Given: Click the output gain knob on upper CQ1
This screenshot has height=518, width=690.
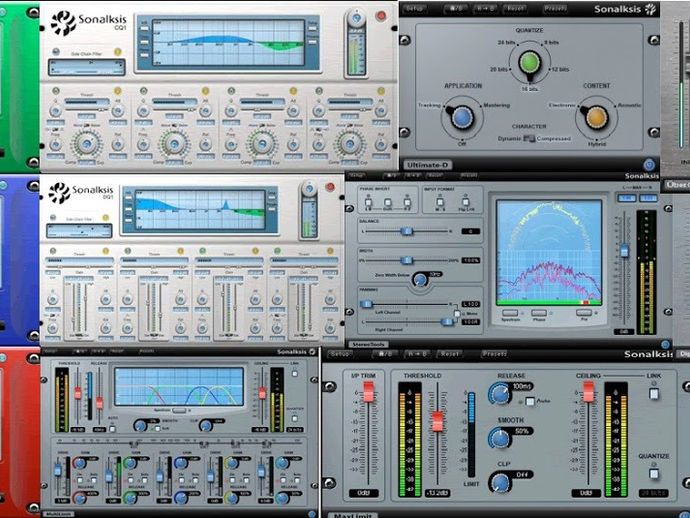Looking at the screenshot, I should (x=356, y=18).
